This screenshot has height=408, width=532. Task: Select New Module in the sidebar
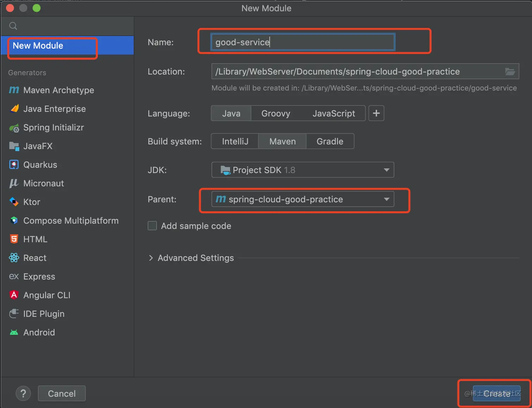tap(38, 46)
